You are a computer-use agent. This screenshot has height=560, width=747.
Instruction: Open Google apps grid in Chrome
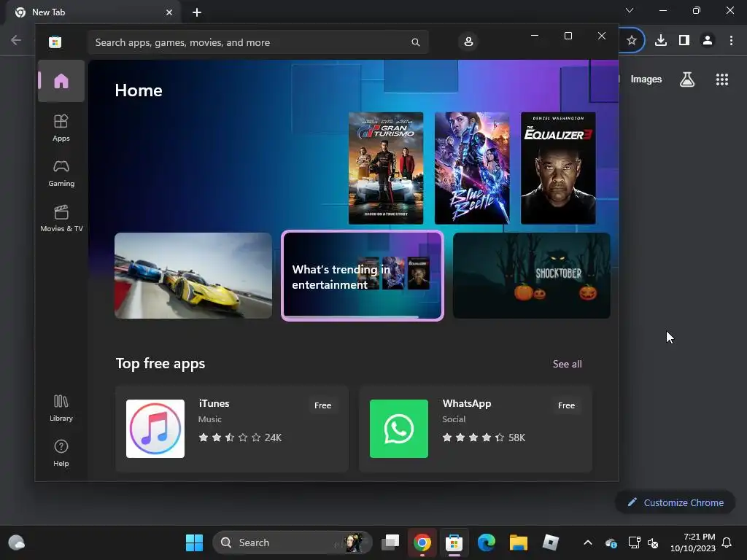click(x=722, y=79)
